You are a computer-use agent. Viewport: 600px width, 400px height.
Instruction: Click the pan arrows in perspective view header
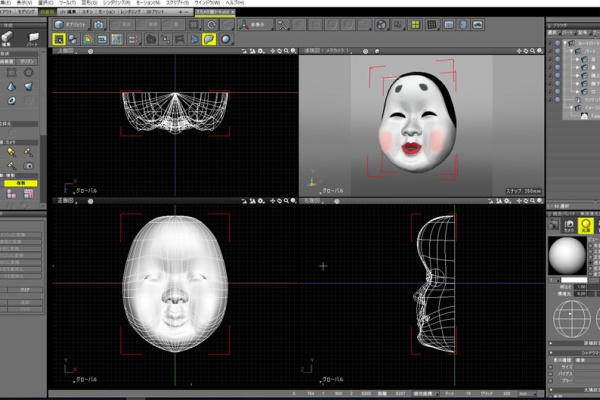click(x=519, y=51)
